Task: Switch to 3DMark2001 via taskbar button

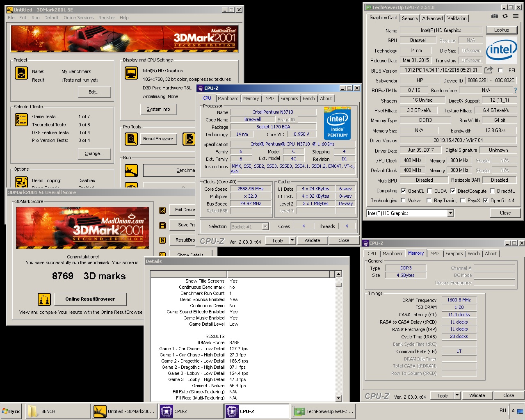Action: coord(124,411)
